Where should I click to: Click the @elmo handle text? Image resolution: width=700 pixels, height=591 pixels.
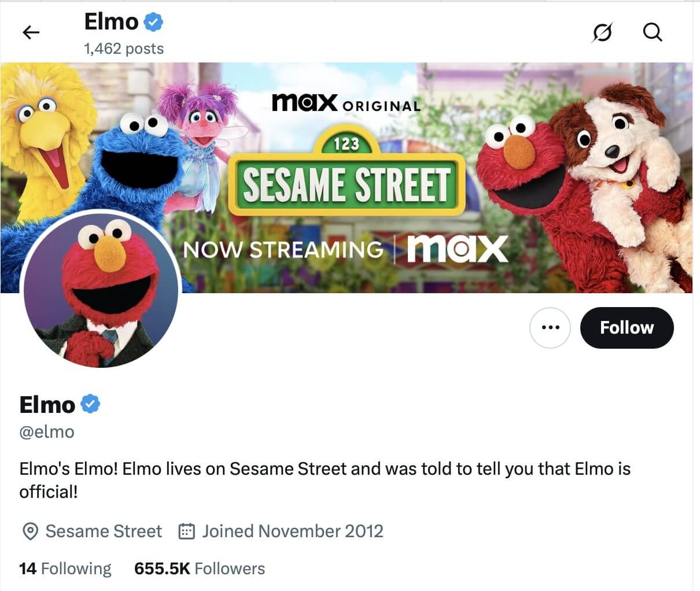[x=47, y=432]
